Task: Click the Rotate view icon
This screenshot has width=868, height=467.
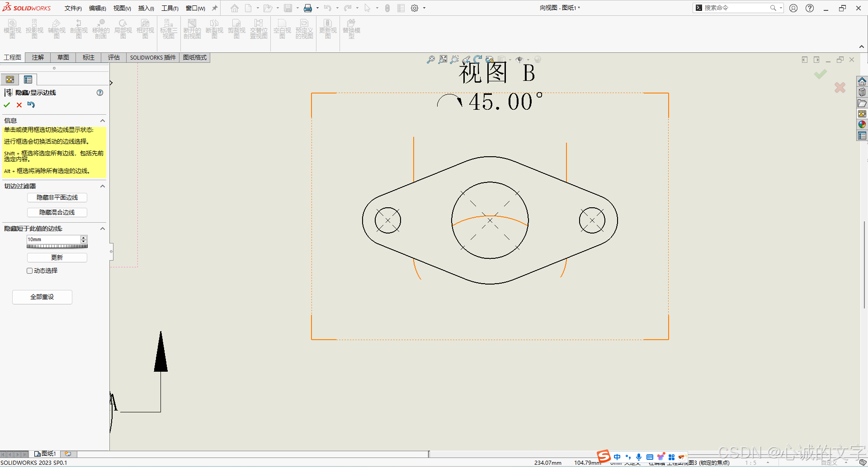Action: click(x=478, y=59)
